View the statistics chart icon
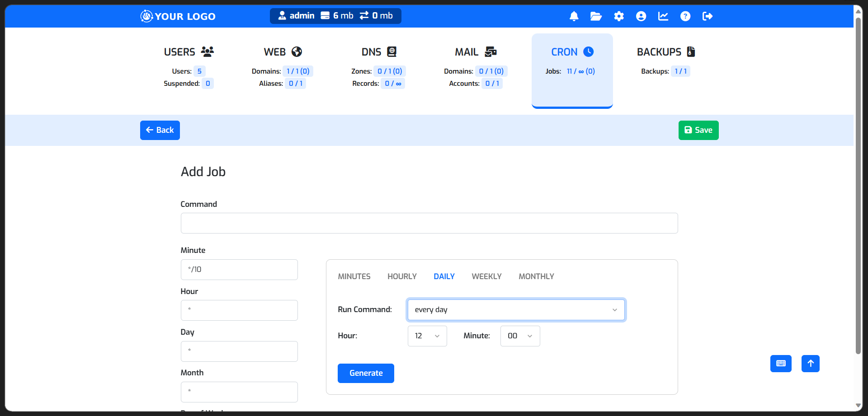Viewport: 868px width, 416px height. click(663, 16)
